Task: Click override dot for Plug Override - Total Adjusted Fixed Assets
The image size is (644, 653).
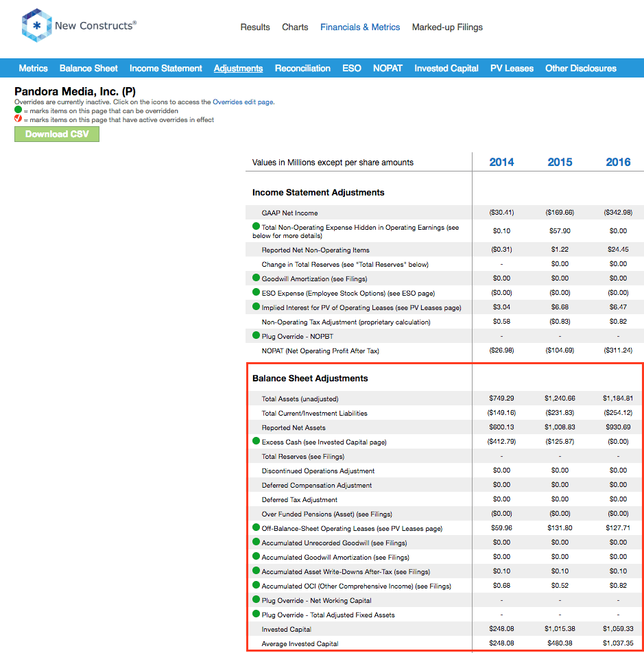Action: (x=256, y=614)
